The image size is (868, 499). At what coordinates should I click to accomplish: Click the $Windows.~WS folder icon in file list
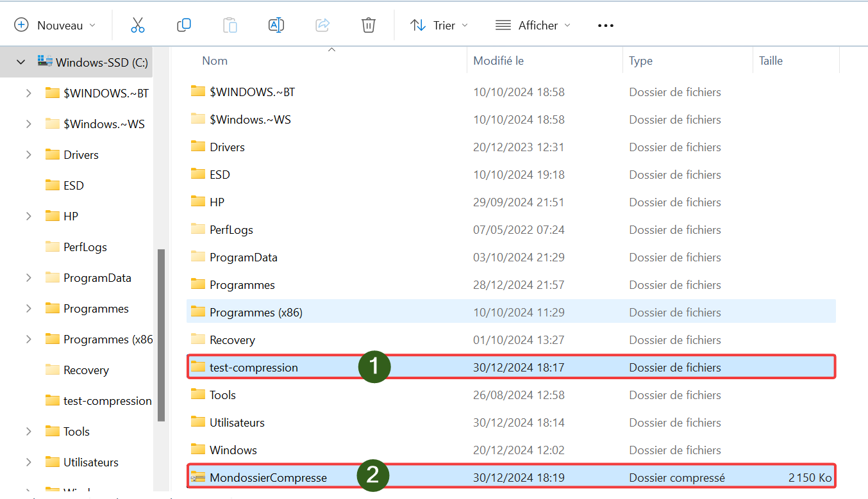pos(198,119)
